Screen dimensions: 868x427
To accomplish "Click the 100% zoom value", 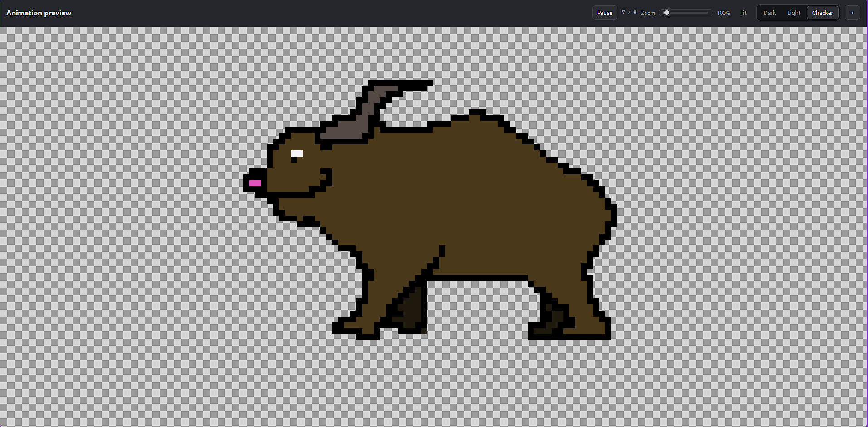I will [x=723, y=13].
